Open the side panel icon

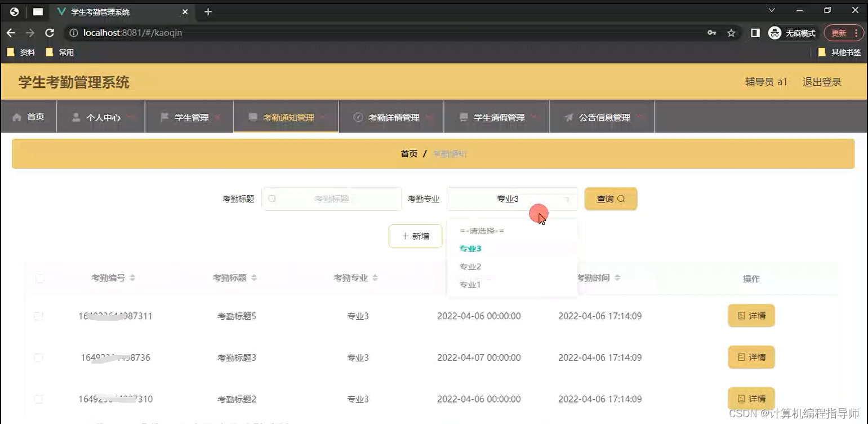pos(755,33)
